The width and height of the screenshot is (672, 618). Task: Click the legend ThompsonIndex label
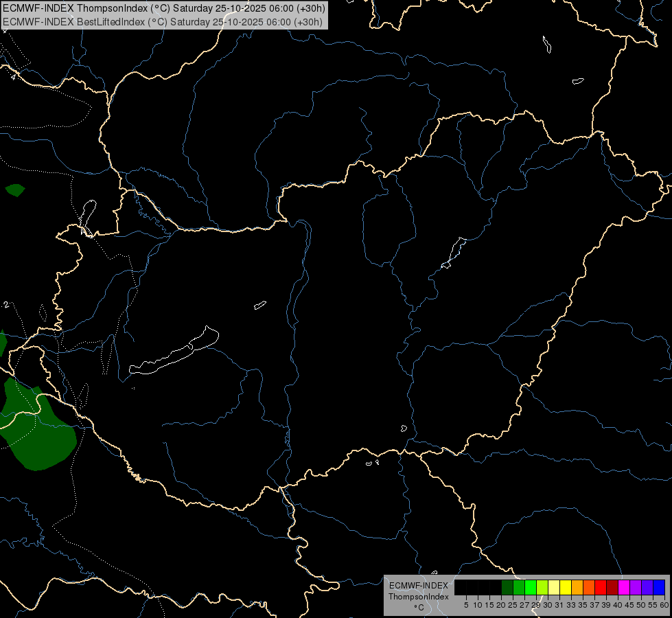(x=418, y=597)
